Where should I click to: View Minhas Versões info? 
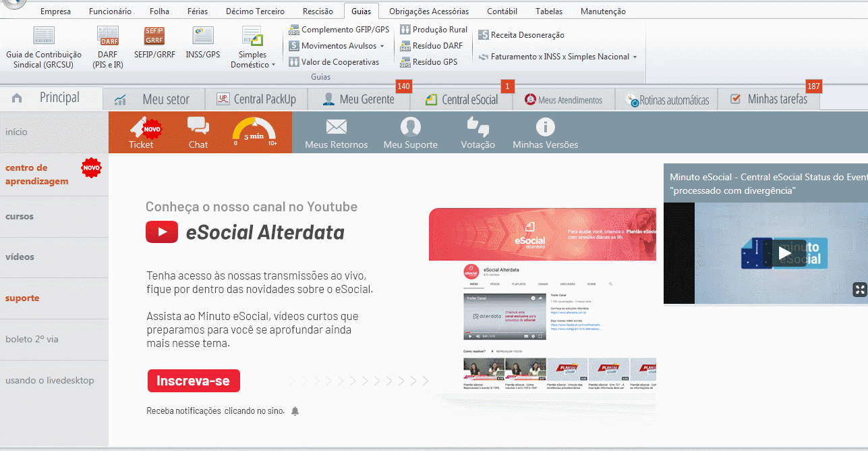coord(545,133)
